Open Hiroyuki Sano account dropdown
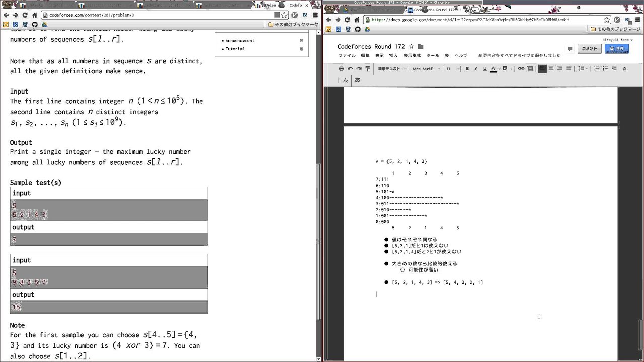644x362 pixels. pyautogui.click(x=617, y=40)
